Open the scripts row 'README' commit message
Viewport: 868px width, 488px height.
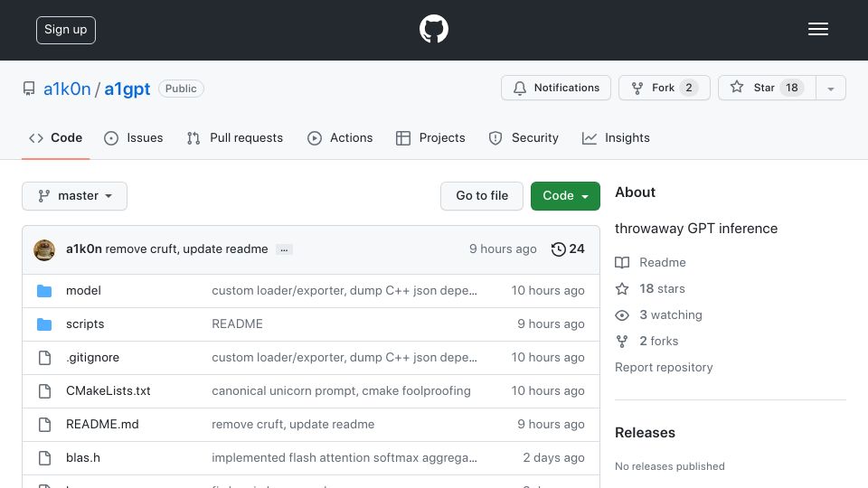pos(237,324)
